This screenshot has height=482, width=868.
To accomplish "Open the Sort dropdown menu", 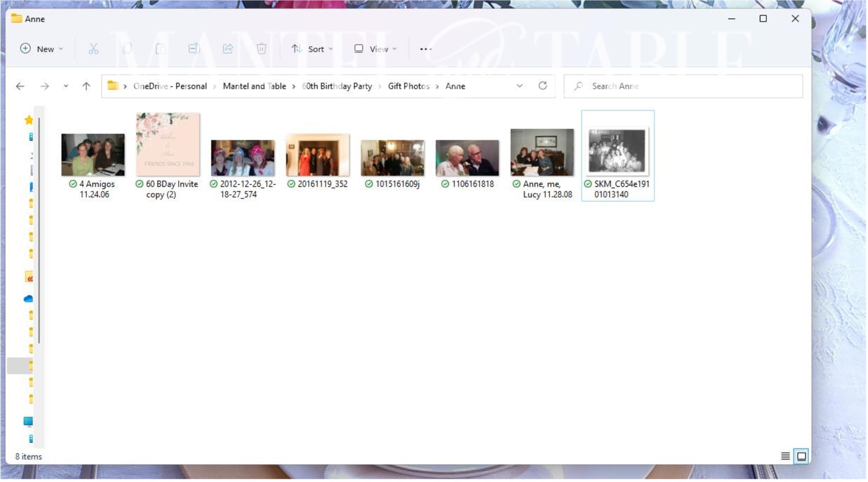I will [312, 49].
